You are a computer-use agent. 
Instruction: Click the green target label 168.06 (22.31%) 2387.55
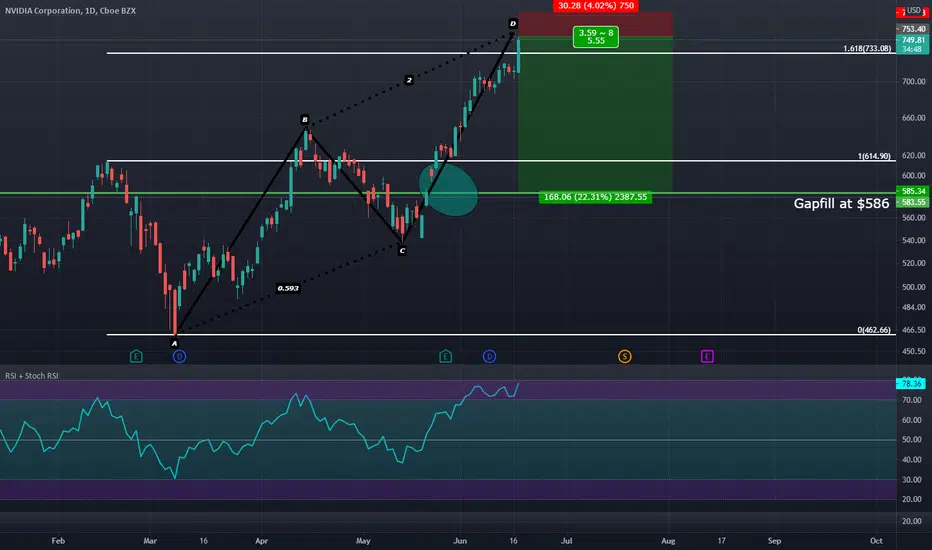(x=595, y=197)
